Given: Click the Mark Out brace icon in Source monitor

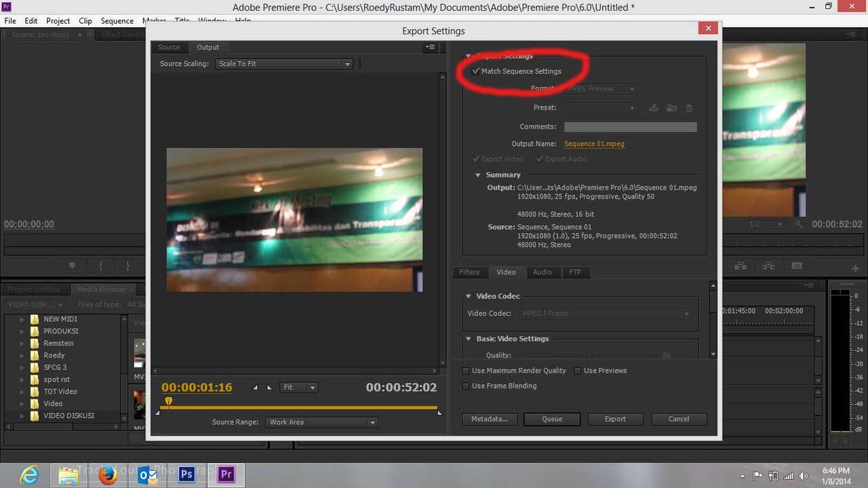Looking at the screenshot, I should point(127,266).
